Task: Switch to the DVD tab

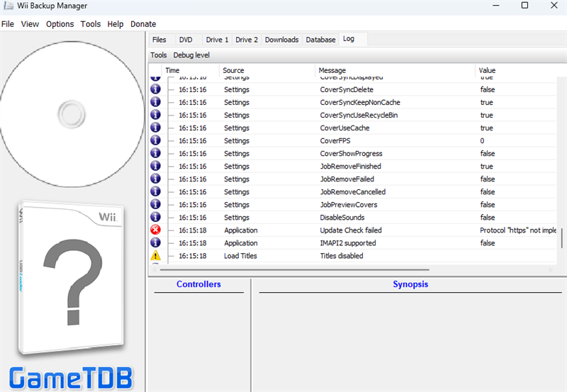Action: 186,40
